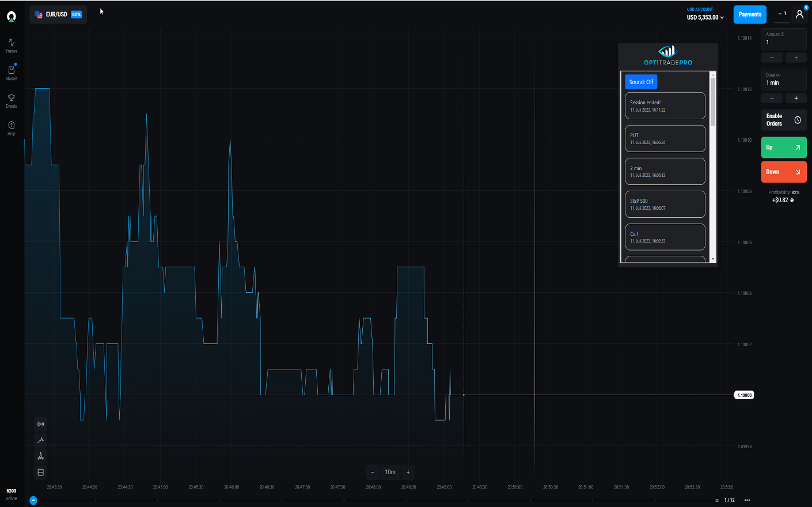Screen dimensions: 812x507
Task: Open the three-dots more options menu
Action: [747, 500]
